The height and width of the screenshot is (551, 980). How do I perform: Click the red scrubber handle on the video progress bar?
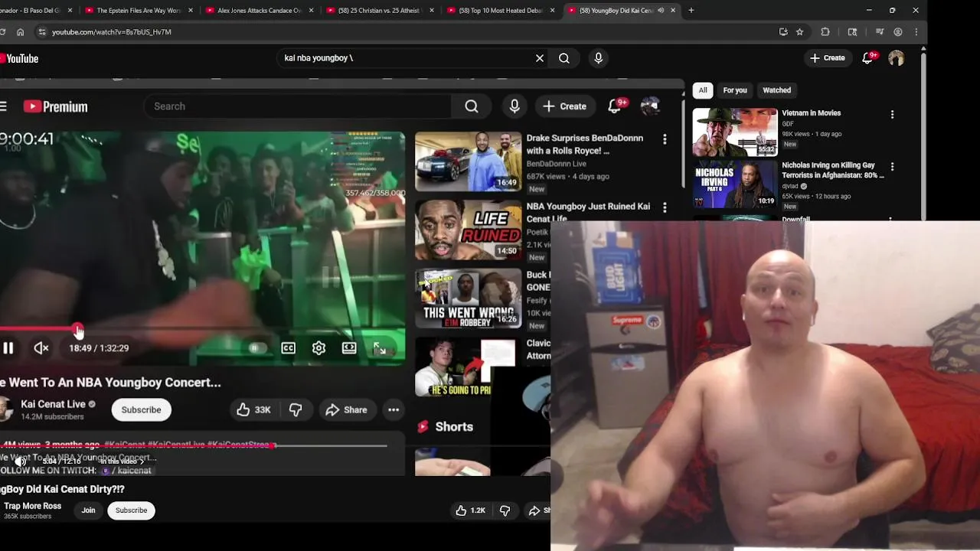[78, 330]
